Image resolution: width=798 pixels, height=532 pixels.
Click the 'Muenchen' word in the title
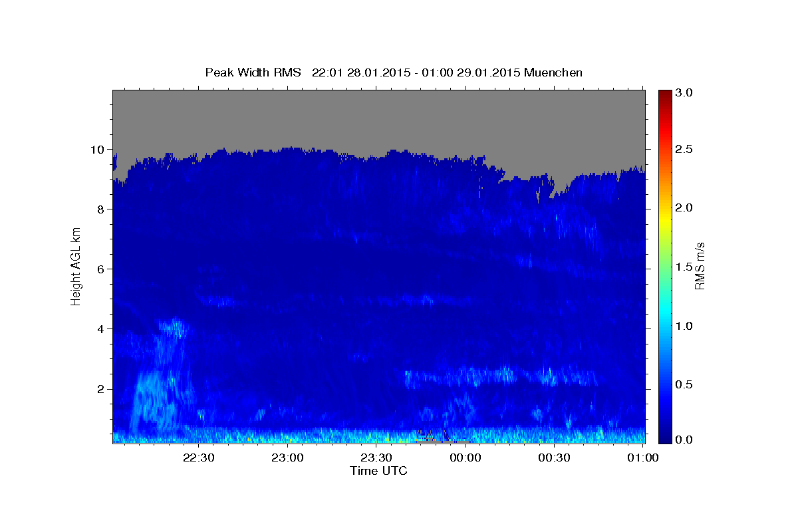553,72
